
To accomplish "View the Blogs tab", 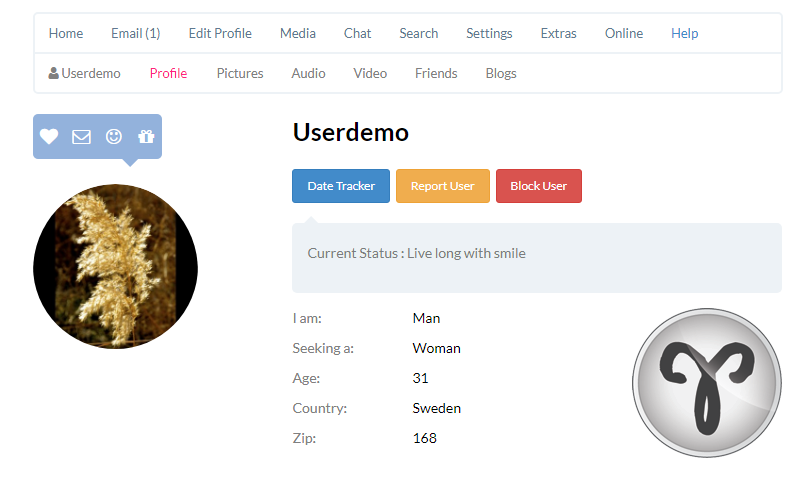I will (x=501, y=73).
